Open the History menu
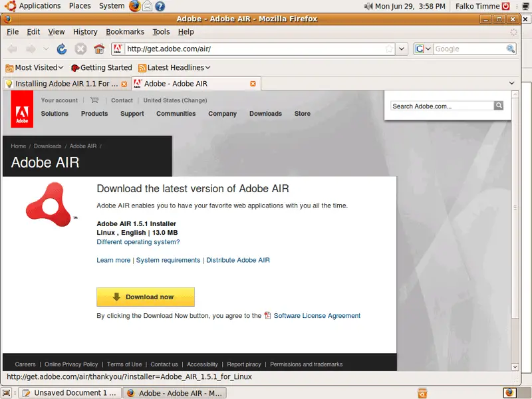532x399 pixels. 85,32
